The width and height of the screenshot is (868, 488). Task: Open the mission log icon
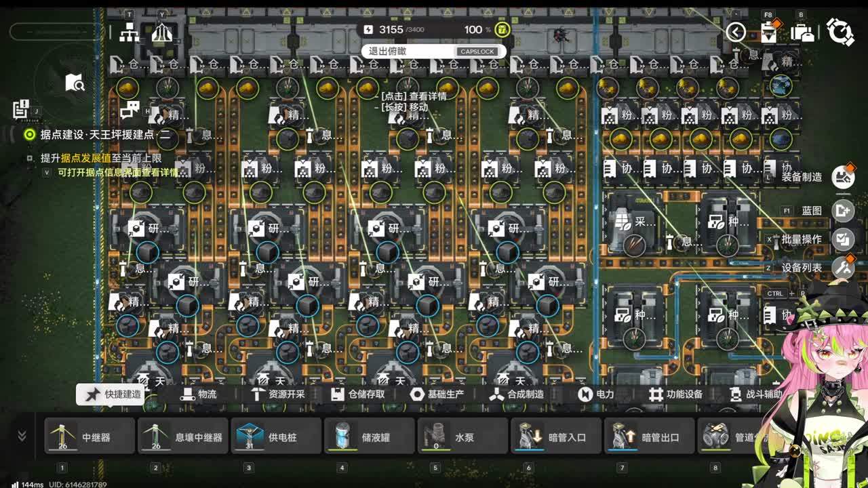20,109
